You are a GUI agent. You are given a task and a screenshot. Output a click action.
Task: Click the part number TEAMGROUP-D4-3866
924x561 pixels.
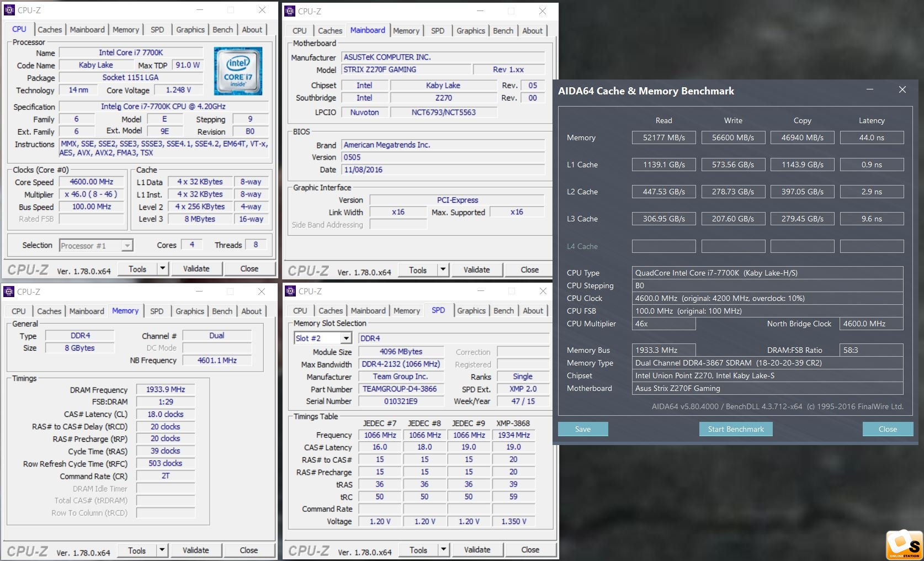[x=400, y=389]
